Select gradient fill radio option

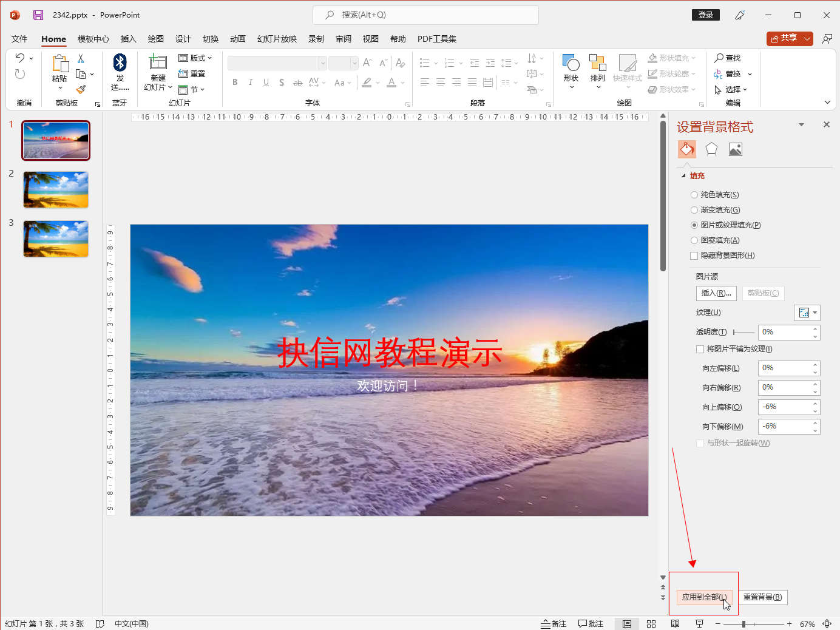[694, 210]
